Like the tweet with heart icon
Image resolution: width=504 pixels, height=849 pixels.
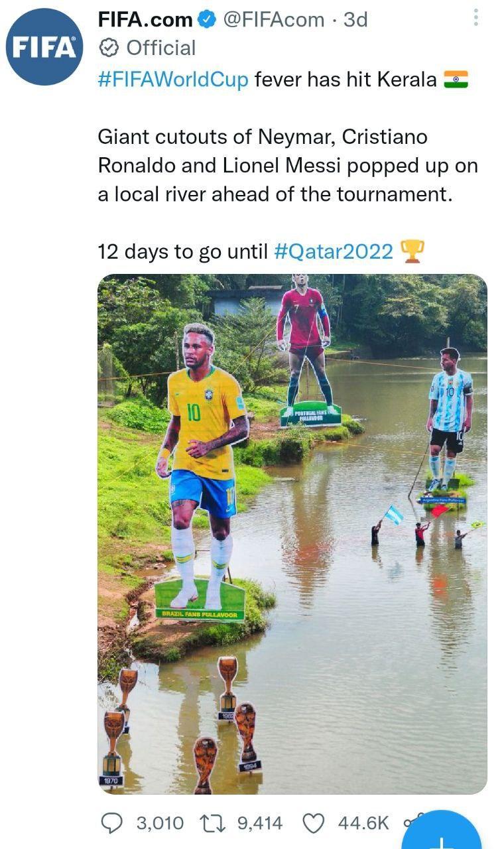click(312, 823)
